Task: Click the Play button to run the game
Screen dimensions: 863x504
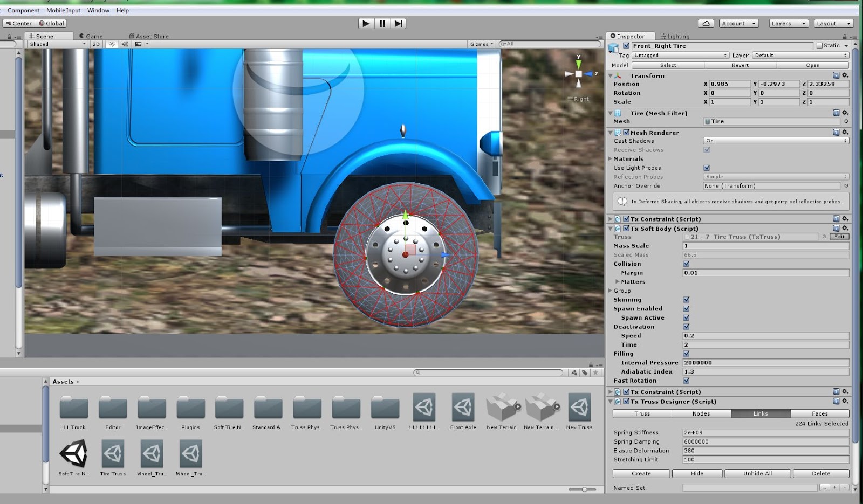Action: pos(366,23)
